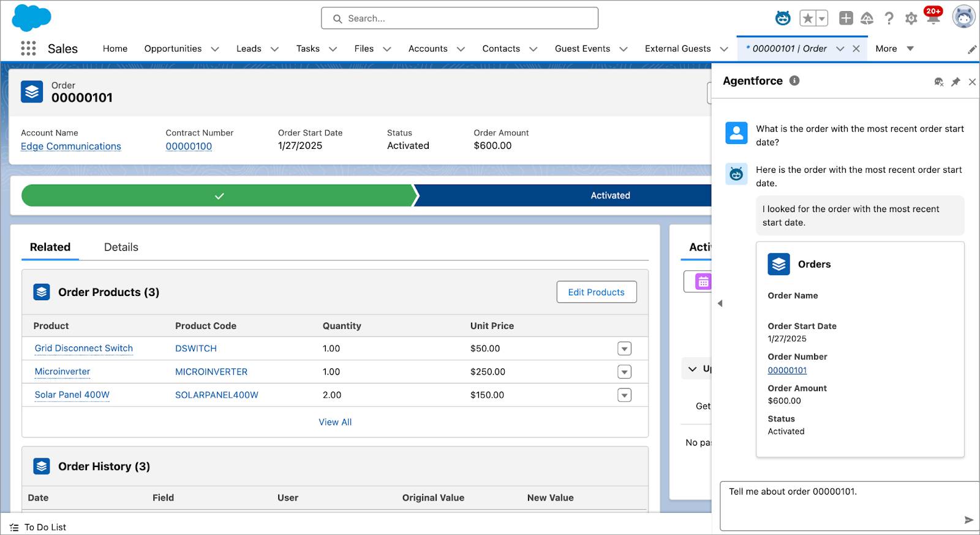This screenshot has width=980, height=535.
Task: Open the MICROINVERTER product code link
Action: [x=211, y=372]
